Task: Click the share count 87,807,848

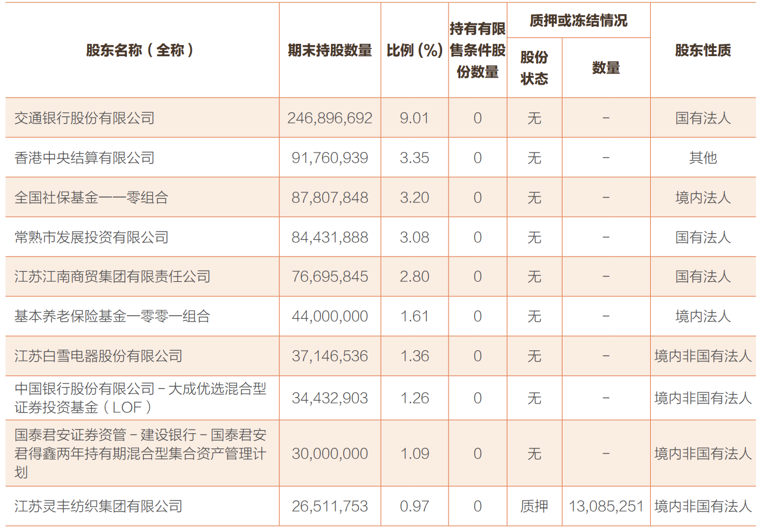Action: pos(330,198)
